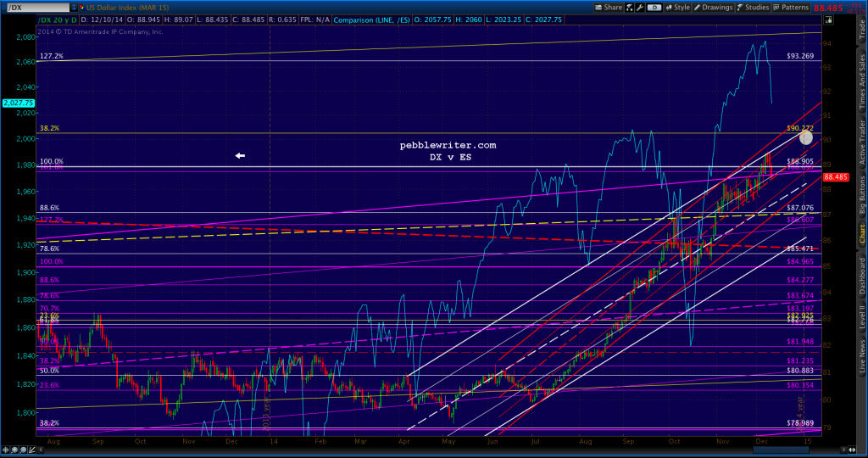This screenshot has width=868, height=458.
Task: Click the white left-arrow drawing on chart
Action: 240,155
